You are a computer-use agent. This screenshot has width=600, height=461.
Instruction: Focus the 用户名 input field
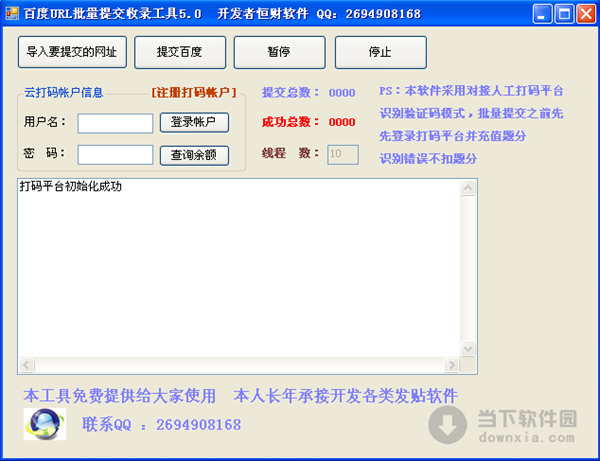click(115, 123)
